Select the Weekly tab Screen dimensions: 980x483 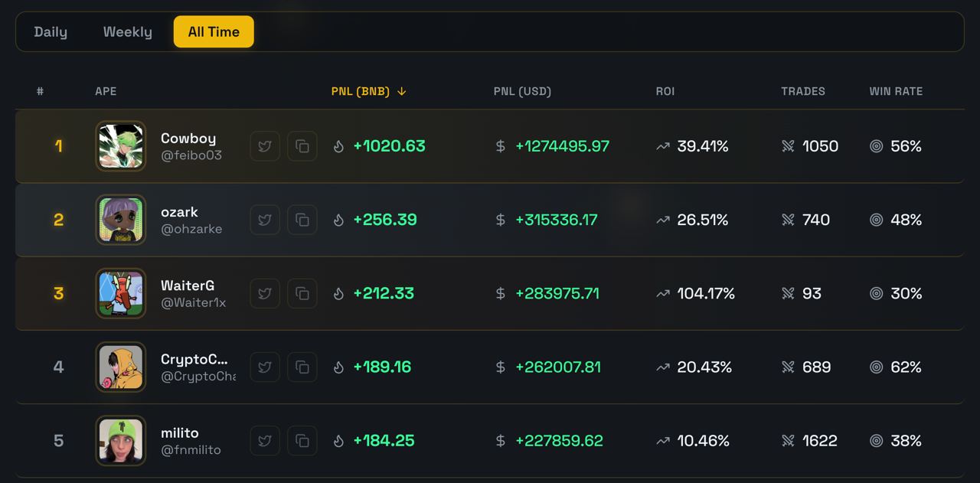pyautogui.click(x=128, y=32)
